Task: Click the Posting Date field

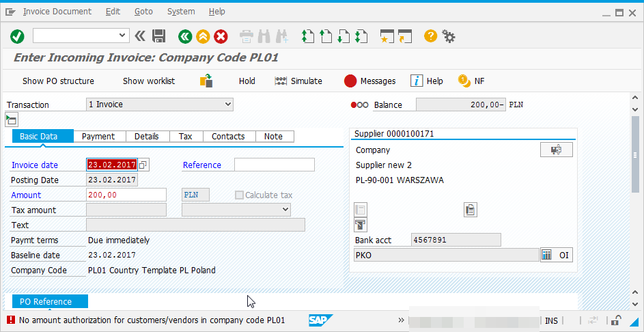Action: click(x=112, y=180)
